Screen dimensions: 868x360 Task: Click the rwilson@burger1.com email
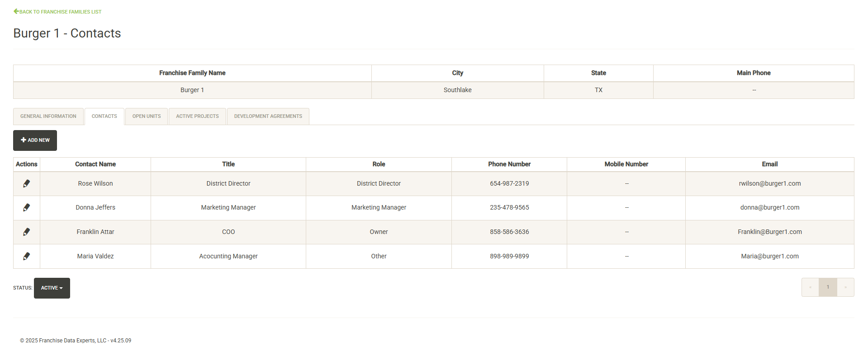point(769,183)
